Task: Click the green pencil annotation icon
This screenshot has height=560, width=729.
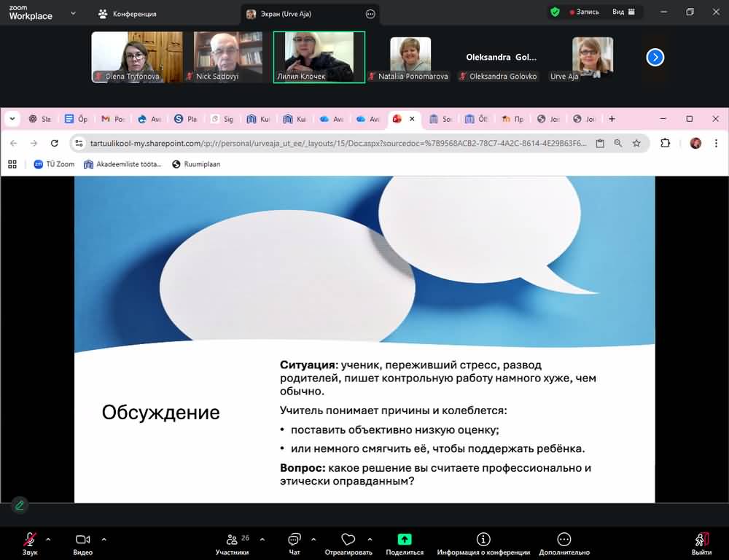Action: click(x=20, y=505)
